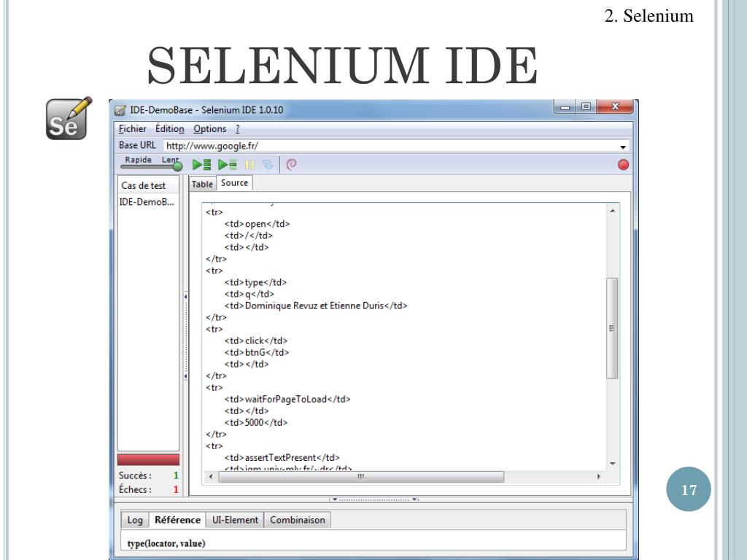Expand the Base URL dropdown arrow
Image resolution: width=747 pixels, height=560 pixels.
(623, 147)
